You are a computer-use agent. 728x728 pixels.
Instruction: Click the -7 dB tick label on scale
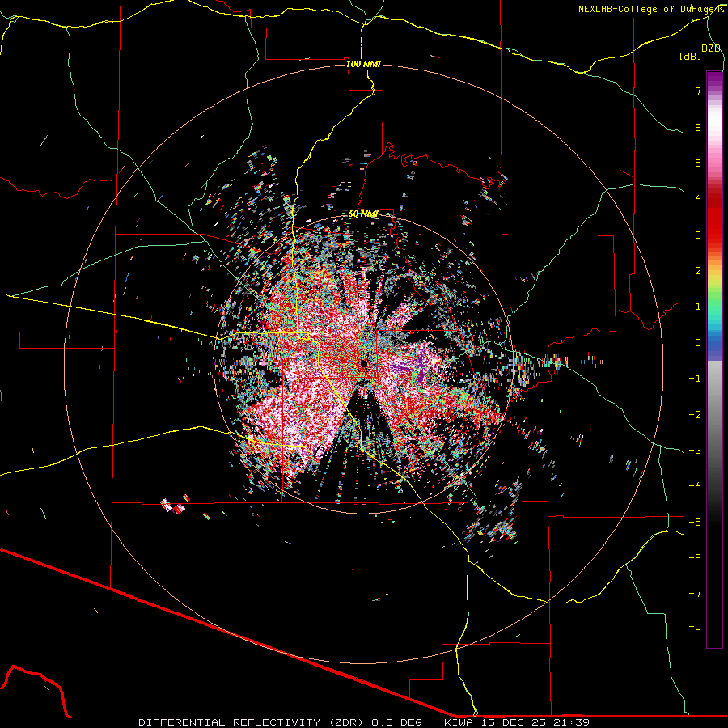pos(695,594)
